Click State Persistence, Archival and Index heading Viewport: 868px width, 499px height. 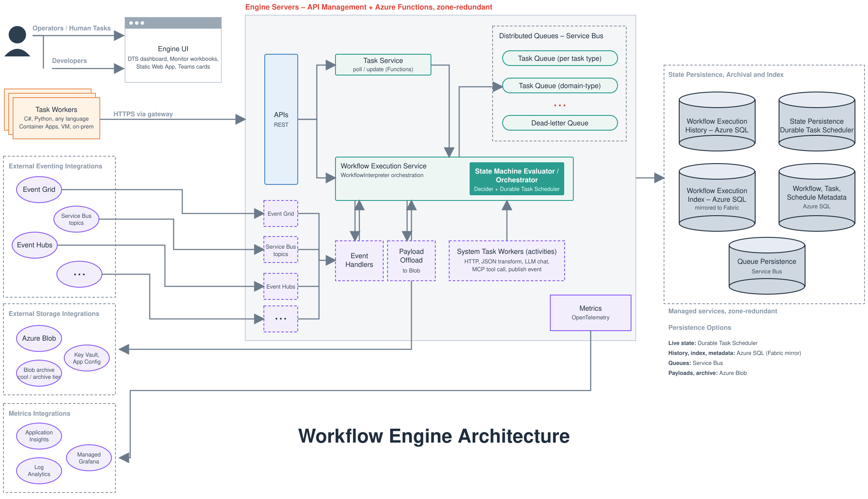tap(726, 75)
